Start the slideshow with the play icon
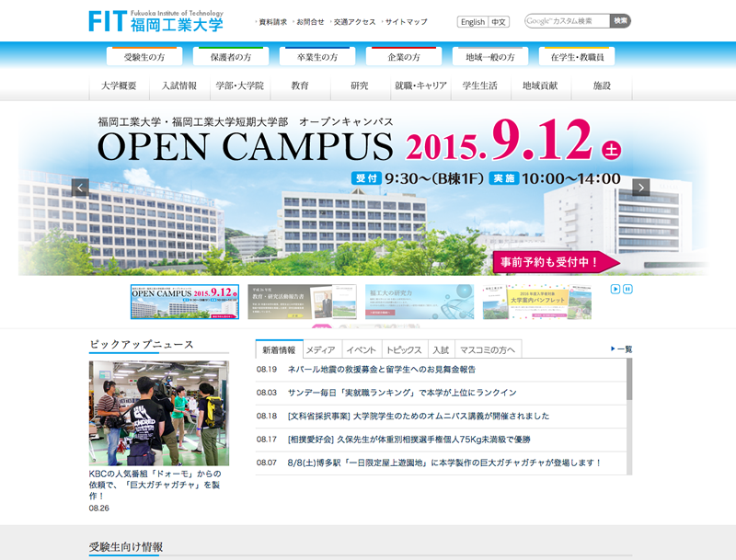 click(x=615, y=289)
